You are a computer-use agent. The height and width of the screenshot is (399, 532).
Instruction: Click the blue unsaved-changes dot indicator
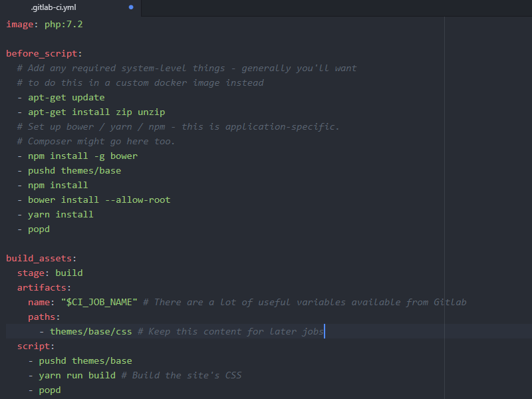pos(131,7)
